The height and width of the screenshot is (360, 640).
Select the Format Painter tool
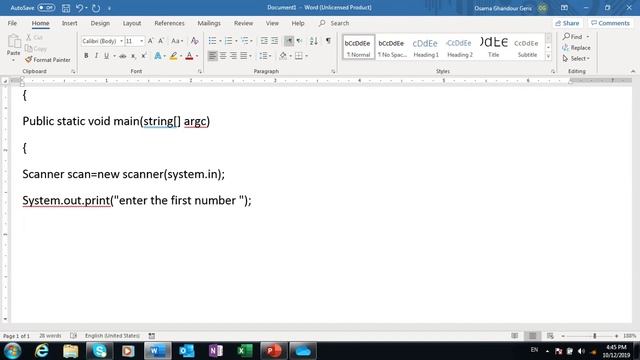[x=48, y=60]
